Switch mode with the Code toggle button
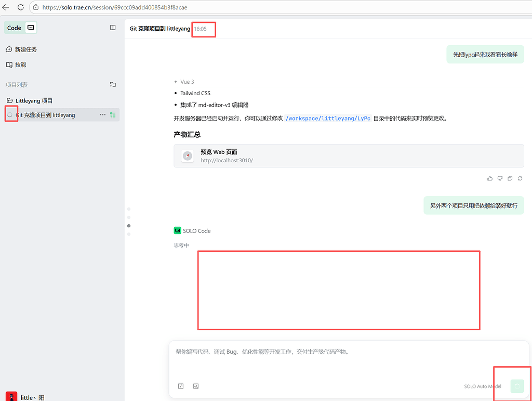This screenshot has height=401, width=532. point(20,28)
